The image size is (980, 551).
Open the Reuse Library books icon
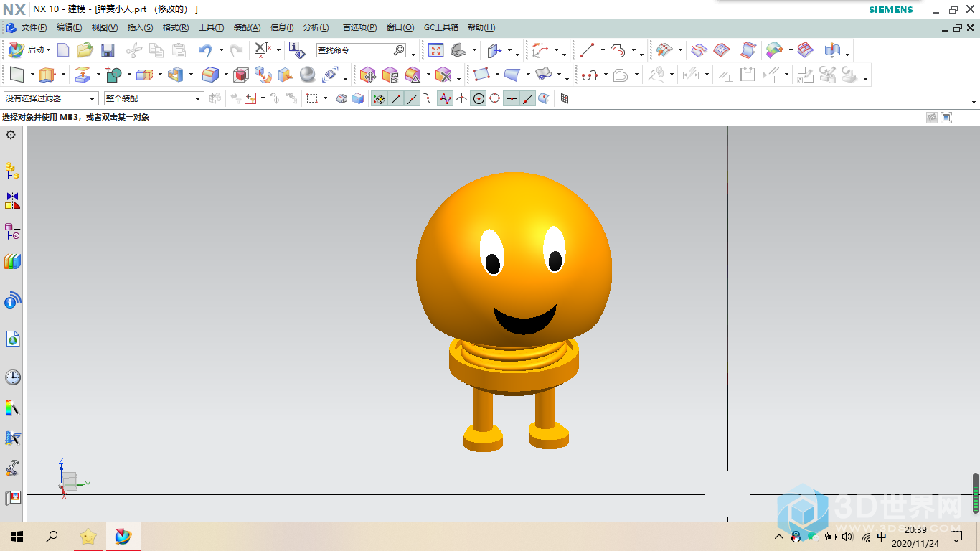pyautogui.click(x=12, y=262)
